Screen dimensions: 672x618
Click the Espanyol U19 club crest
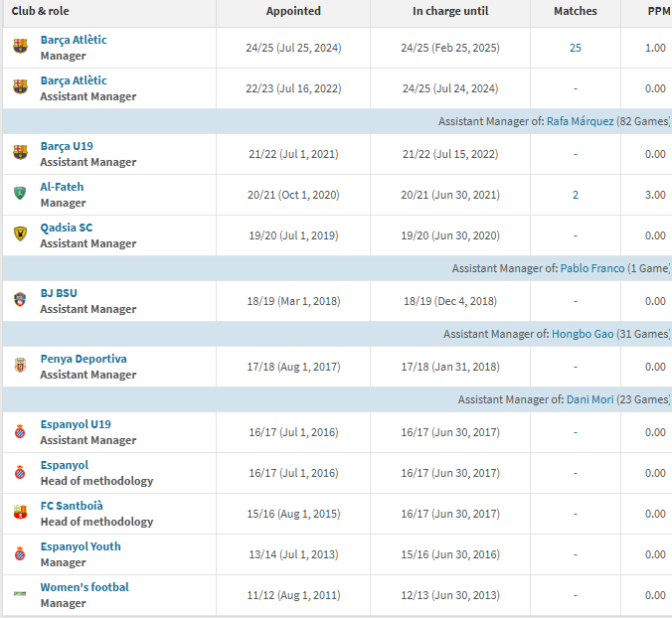tap(20, 431)
